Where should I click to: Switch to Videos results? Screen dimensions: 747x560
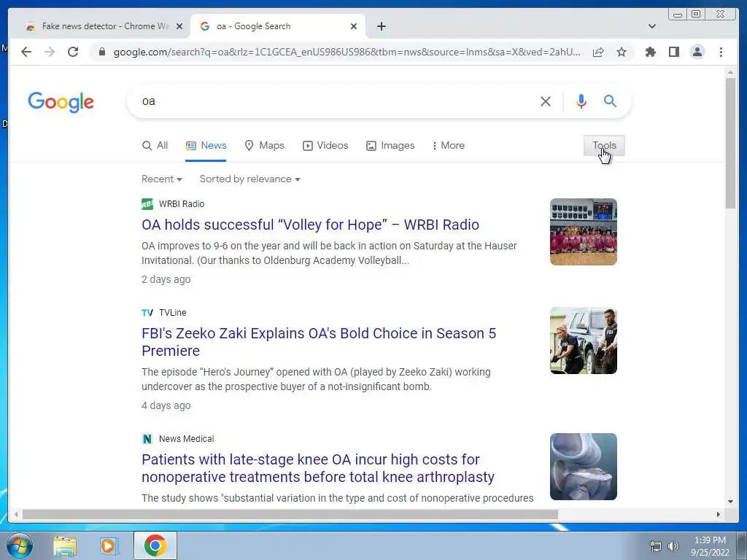pos(325,146)
